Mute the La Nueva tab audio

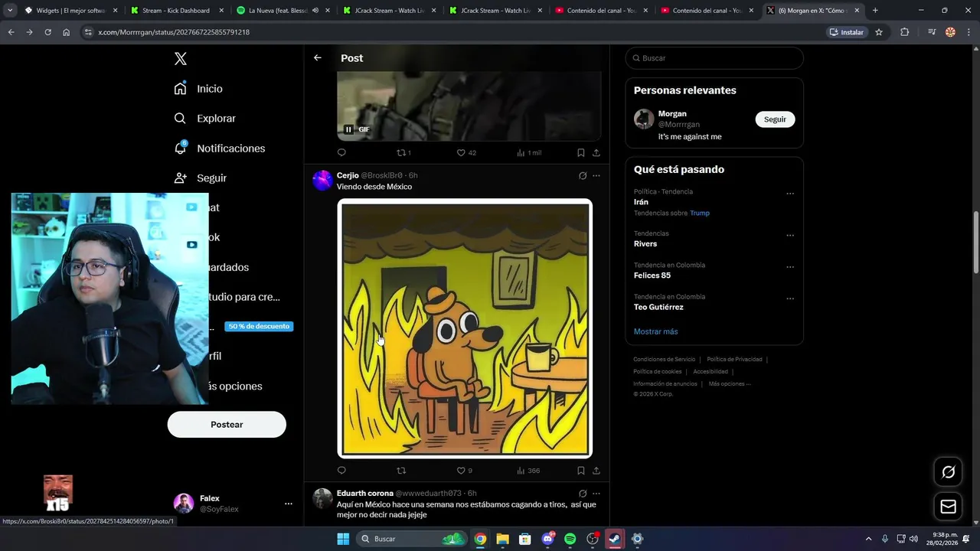click(315, 11)
